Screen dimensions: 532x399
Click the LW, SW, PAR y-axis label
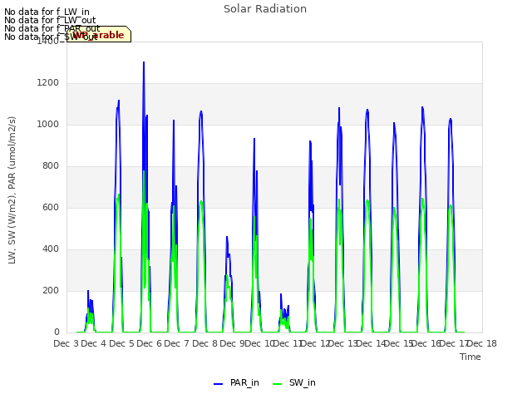(x=12, y=190)
